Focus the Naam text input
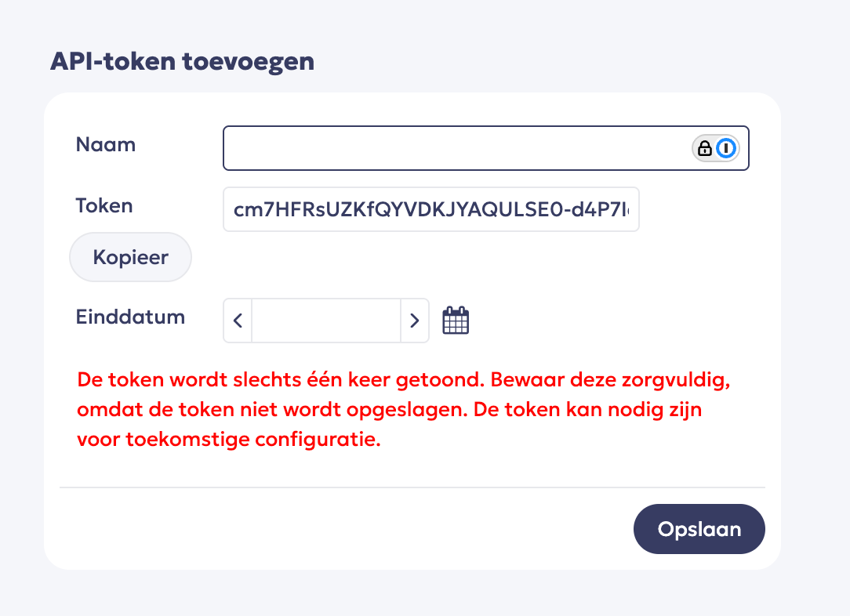850x616 pixels. pos(455,148)
